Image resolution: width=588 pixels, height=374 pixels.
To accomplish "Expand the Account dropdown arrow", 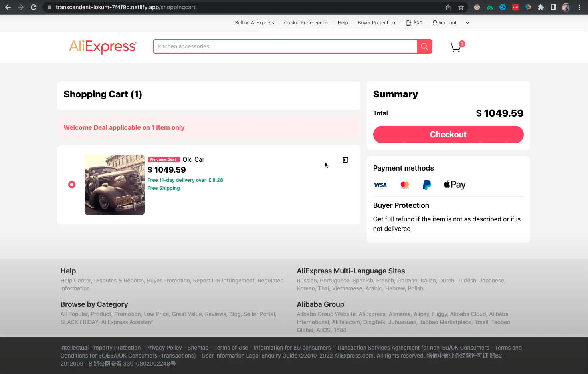I will [467, 23].
